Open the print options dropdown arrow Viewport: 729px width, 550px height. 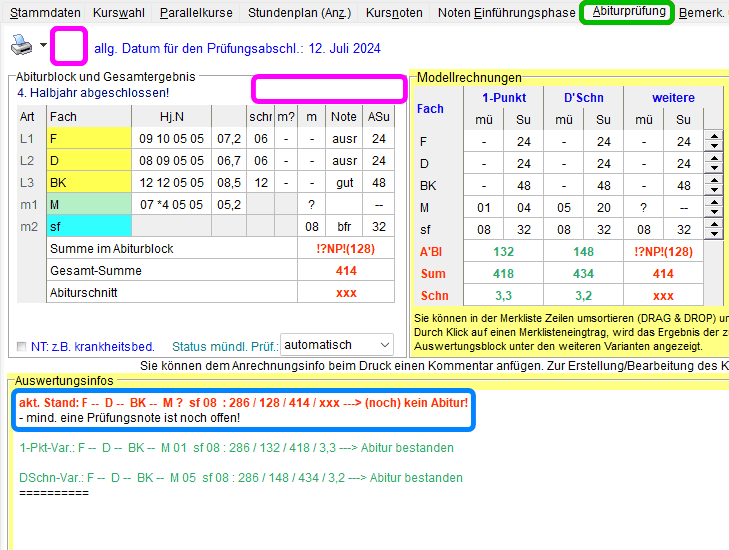click(x=43, y=46)
